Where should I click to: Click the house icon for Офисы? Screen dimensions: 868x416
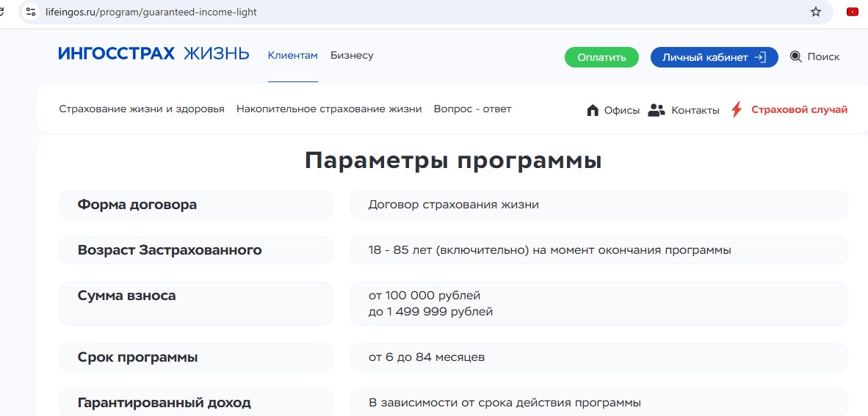(x=593, y=110)
